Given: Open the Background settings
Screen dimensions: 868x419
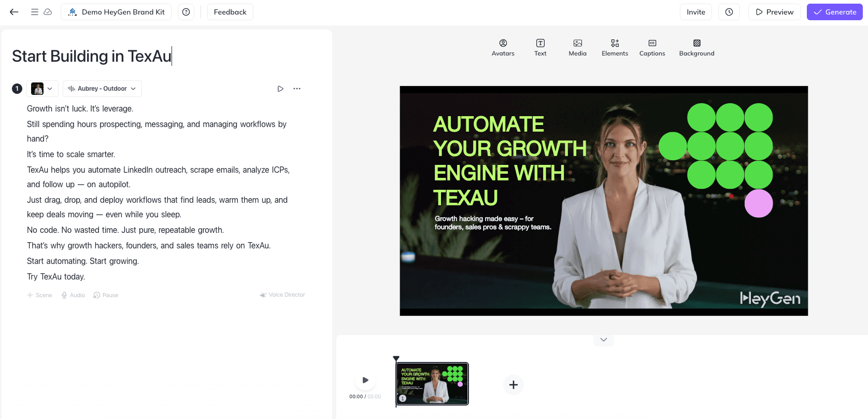Looking at the screenshot, I should 696,47.
